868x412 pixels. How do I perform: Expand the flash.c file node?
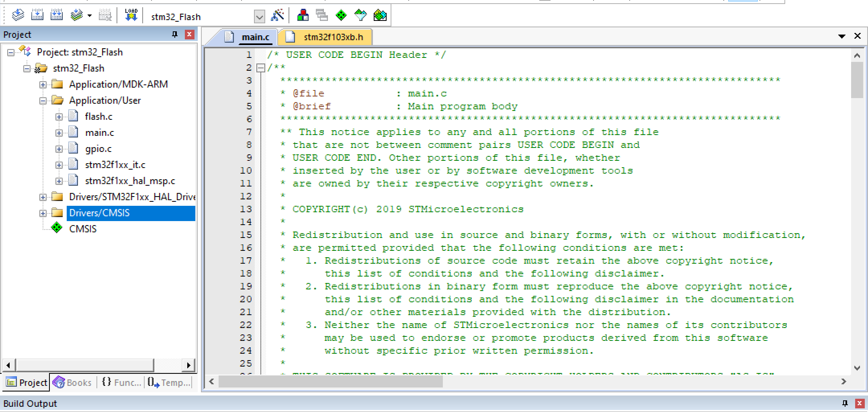pos(59,117)
